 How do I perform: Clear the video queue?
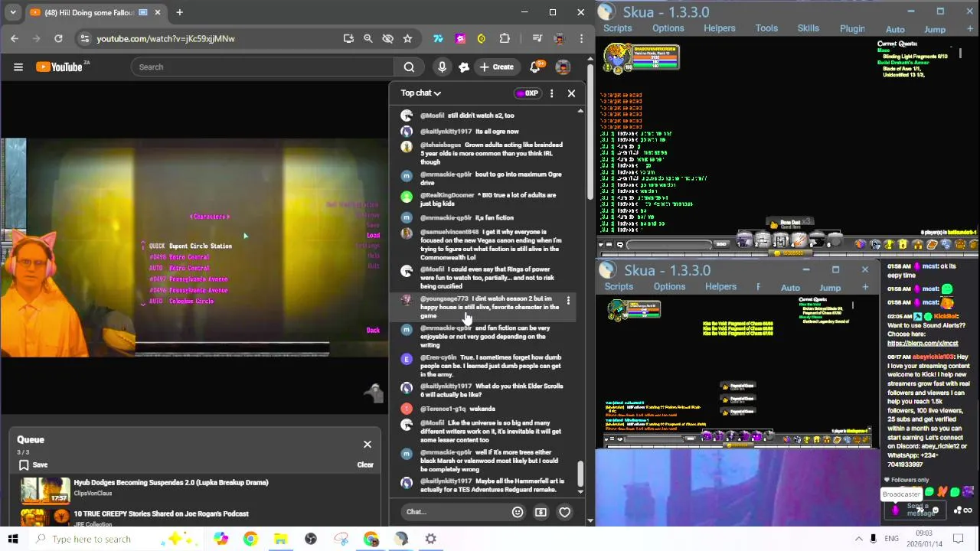365,465
